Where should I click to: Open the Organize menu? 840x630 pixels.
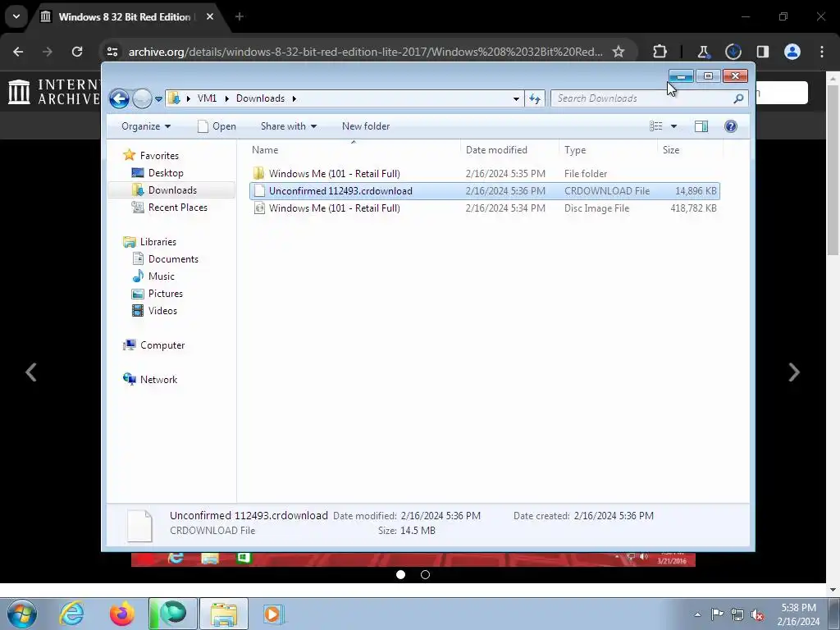tap(146, 126)
